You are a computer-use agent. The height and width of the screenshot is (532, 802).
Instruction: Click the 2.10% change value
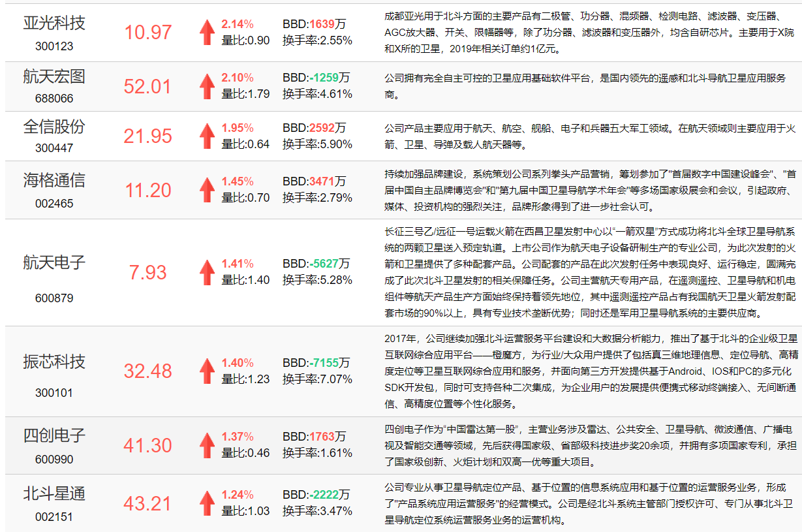pos(238,78)
